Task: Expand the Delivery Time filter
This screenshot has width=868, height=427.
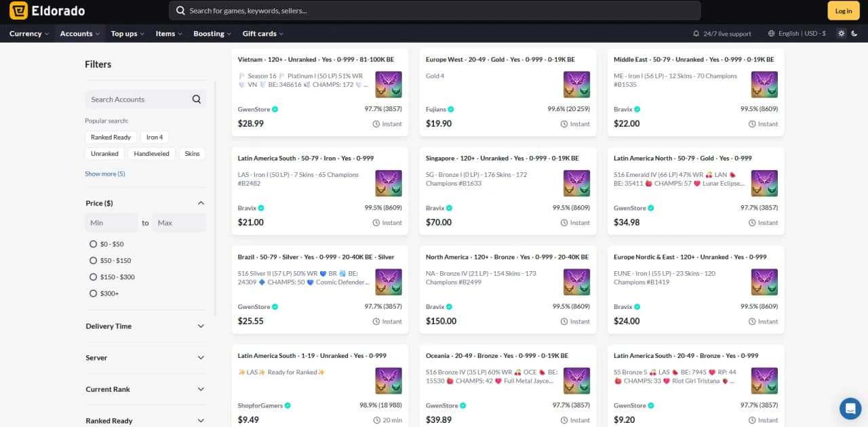Action: pyautogui.click(x=145, y=326)
